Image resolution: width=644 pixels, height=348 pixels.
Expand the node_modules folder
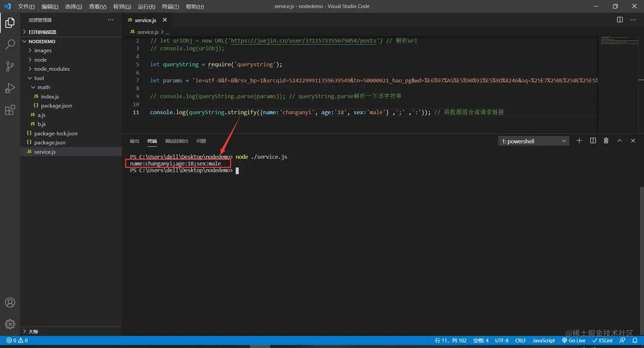point(71,69)
